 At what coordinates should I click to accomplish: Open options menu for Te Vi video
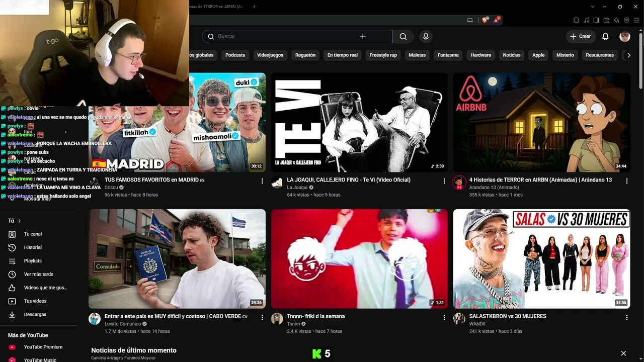444,181
